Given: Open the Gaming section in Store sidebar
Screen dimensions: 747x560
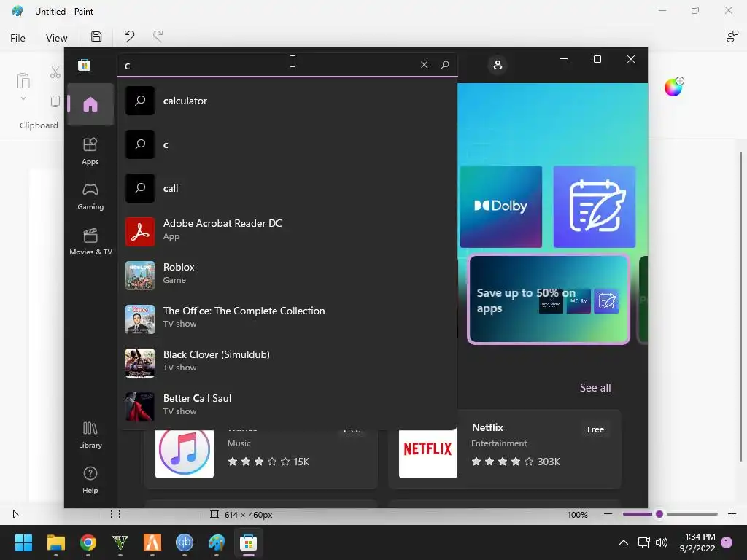Looking at the screenshot, I should tap(90, 196).
